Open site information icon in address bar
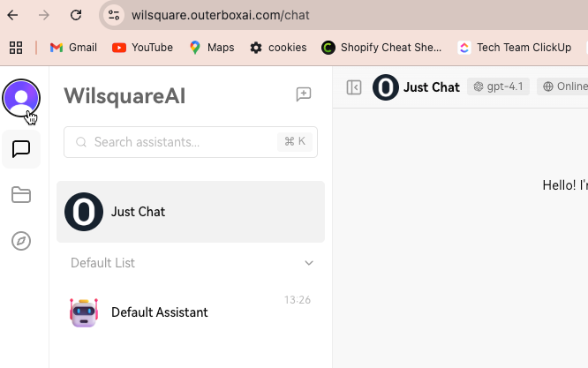Screen dimensions: 588x368 tap(114, 15)
